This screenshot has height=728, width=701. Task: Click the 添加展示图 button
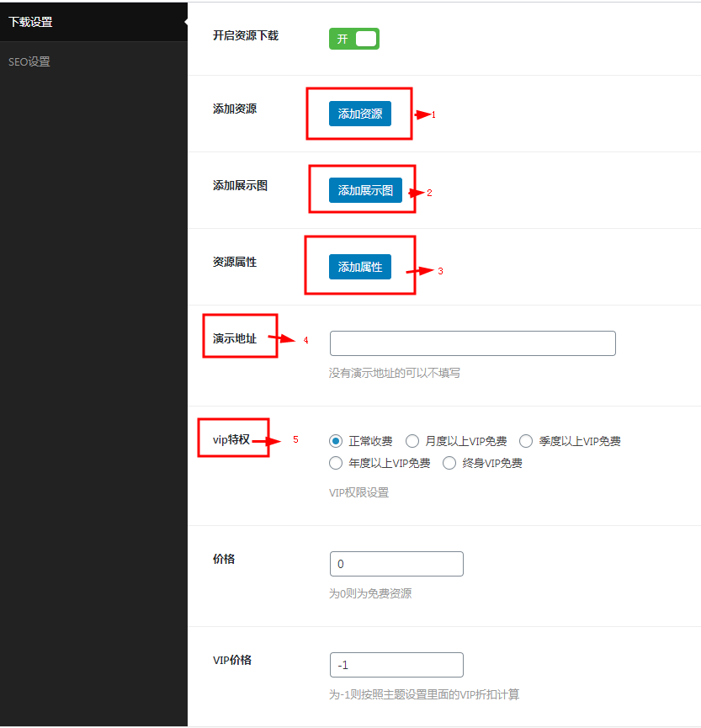365,190
